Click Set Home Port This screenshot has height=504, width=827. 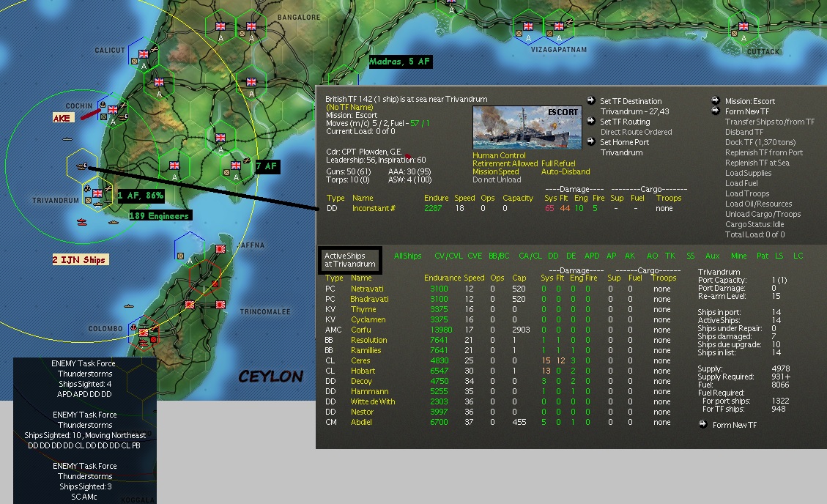625,142
